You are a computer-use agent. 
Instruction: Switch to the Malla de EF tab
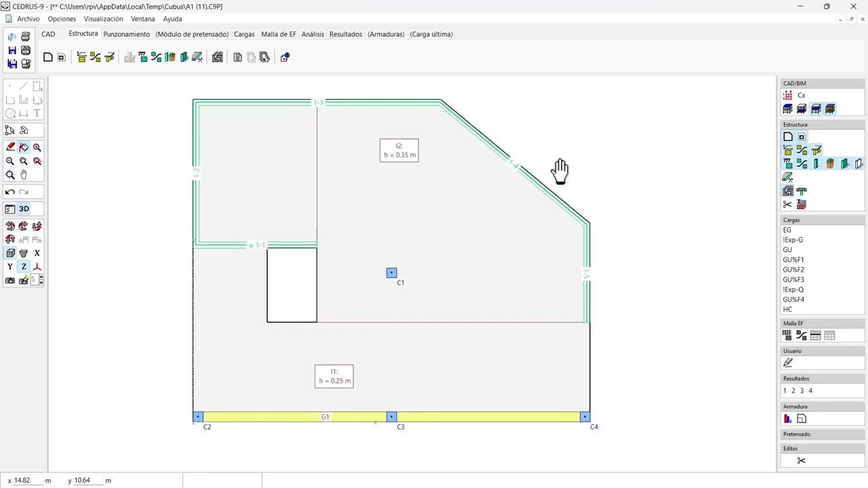279,34
